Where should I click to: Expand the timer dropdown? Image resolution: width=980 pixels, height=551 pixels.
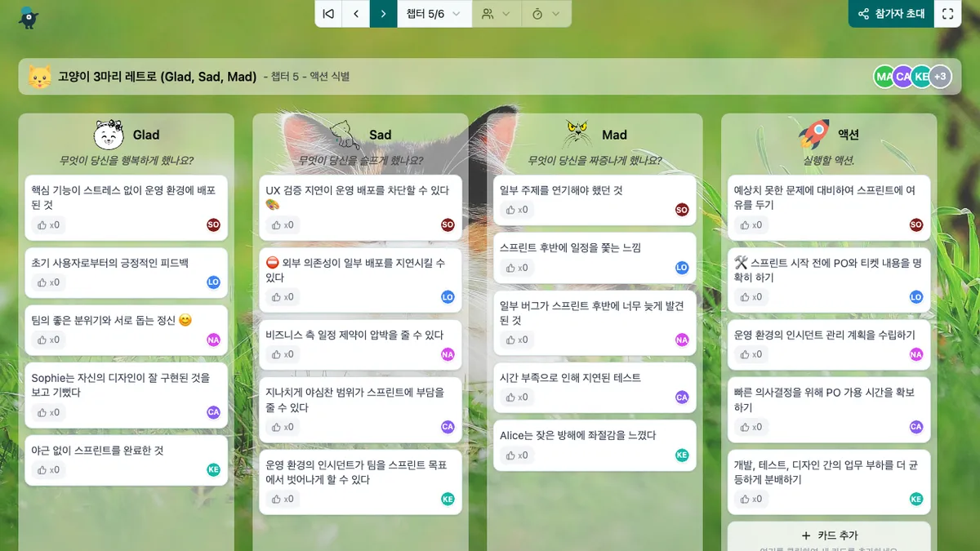(546, 14)
